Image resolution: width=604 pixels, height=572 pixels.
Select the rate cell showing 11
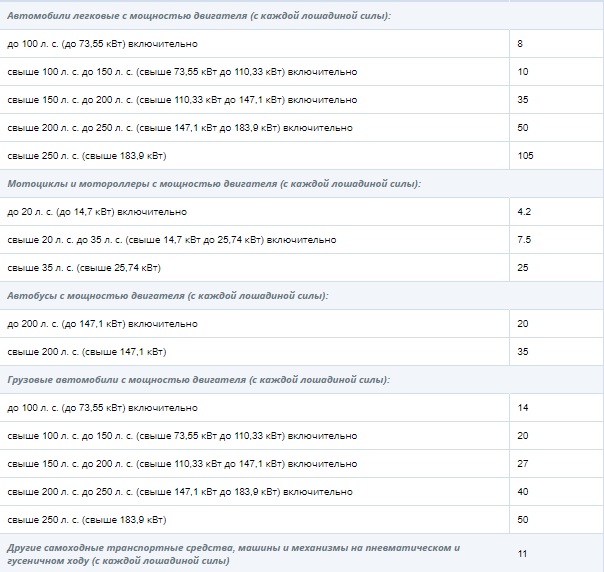click(x=523, y=553)
